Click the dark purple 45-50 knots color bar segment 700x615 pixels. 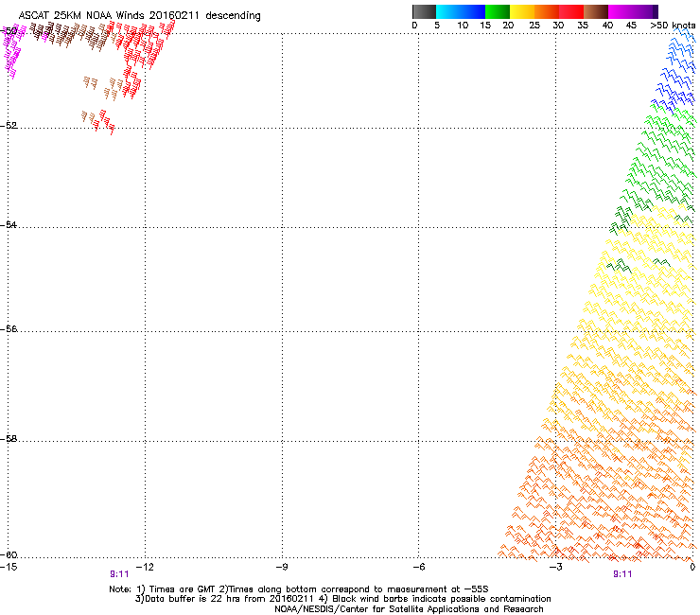(645, 11)
